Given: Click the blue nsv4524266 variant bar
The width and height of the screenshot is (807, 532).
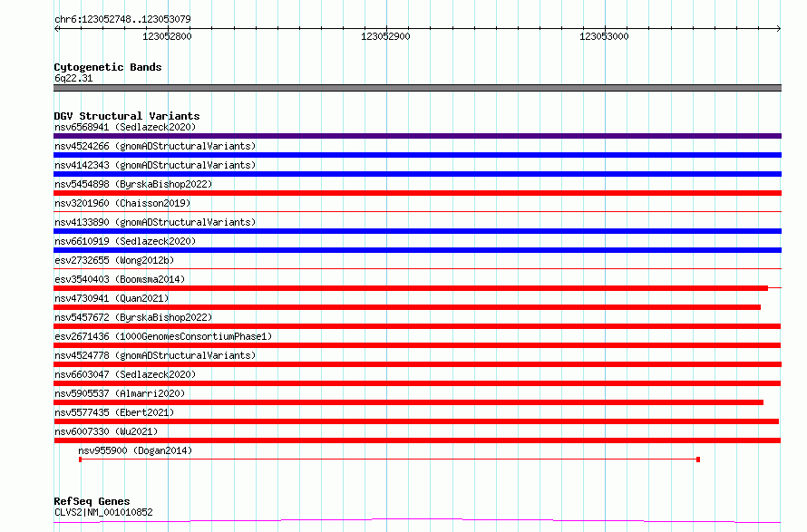Looking at the screenshot, I should pos(417,155).
